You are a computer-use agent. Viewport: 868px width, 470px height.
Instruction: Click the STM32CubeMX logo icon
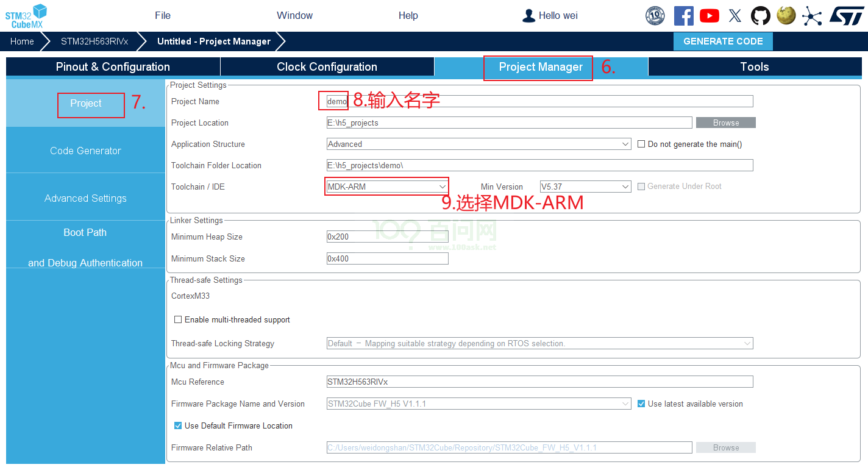(26, 16)
